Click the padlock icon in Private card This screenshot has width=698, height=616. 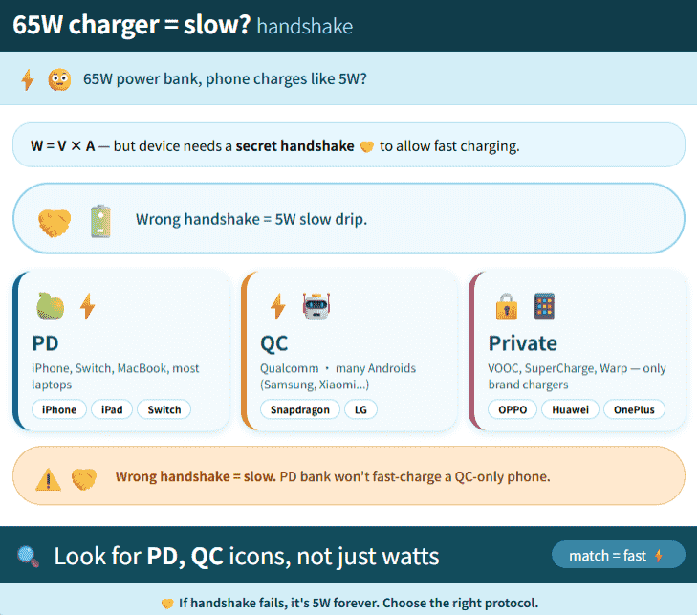pyautogui.click(x=507, y=306)
